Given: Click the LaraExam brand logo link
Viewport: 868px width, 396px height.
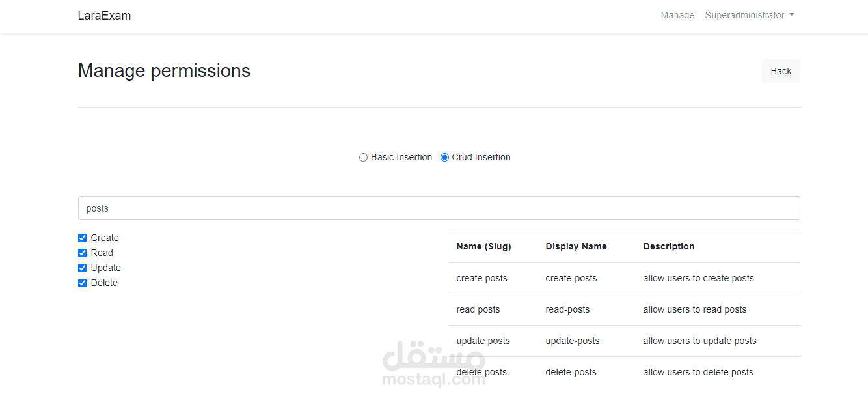Looking at the screenshot, I should 104,16.
